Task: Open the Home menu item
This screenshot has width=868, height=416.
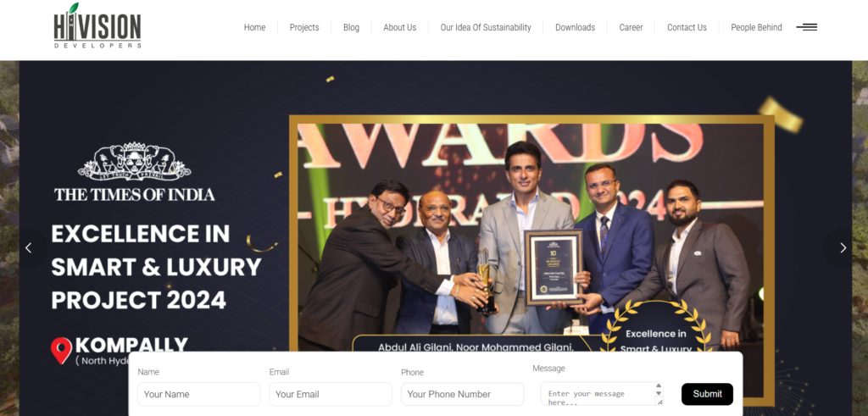Action: point(254,27)
